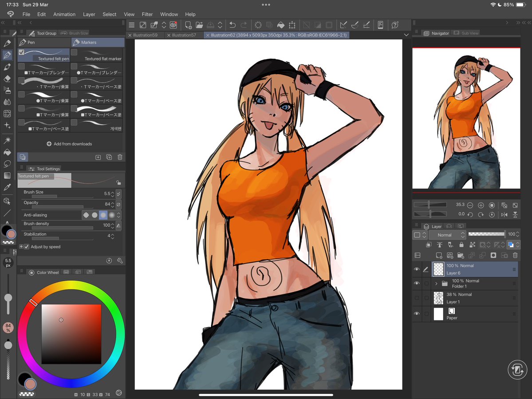The height and width of the screenshot is (399, 532).
Task: Select the Gradient tool
Action: [x=7, y=175]
